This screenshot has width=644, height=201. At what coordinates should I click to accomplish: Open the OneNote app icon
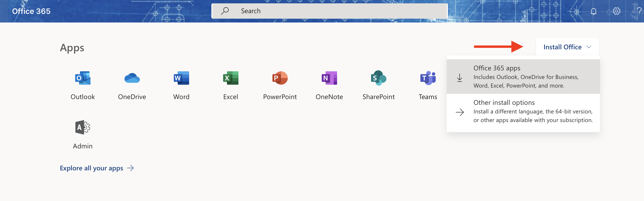tap(329, 78)
